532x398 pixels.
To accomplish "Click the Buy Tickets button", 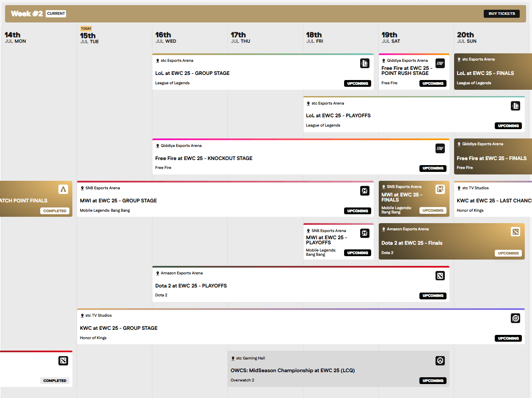I will click(x=502, y=14).
